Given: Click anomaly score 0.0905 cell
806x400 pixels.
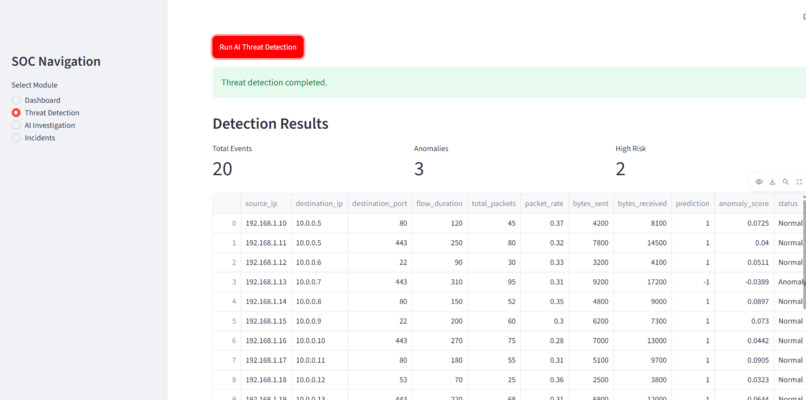Looking at the screenshot, I should click(x=744, y=360).
